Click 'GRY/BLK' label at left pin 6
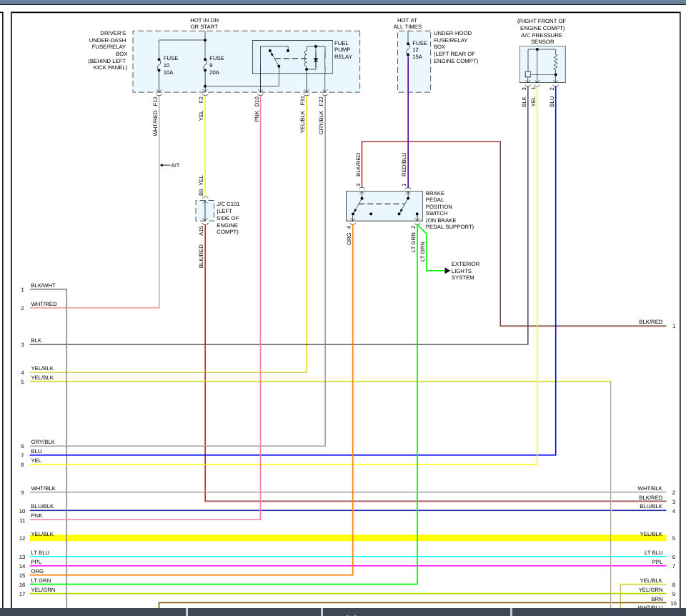This screenshot has height=616, width=686. click(x=43, y=442)
